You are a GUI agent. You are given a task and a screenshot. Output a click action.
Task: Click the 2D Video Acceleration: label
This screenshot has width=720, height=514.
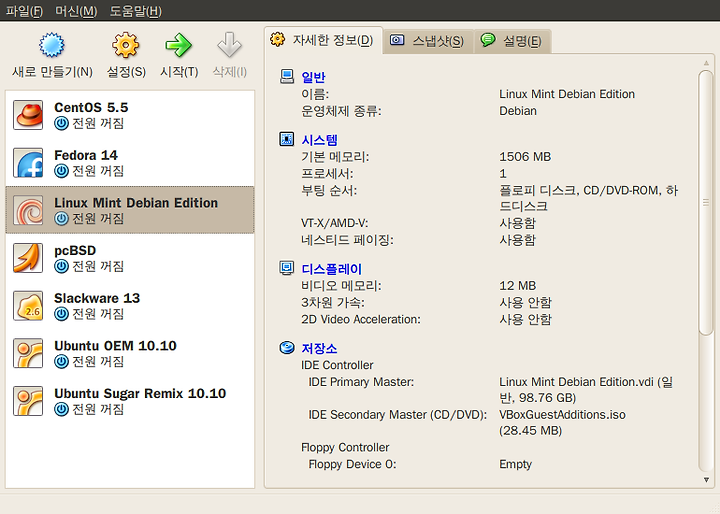(x=361, y=320)
